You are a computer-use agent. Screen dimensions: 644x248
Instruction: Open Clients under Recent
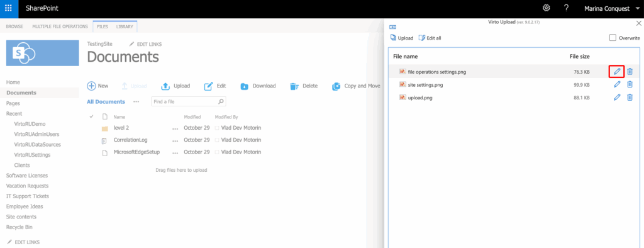pos(22,166)
